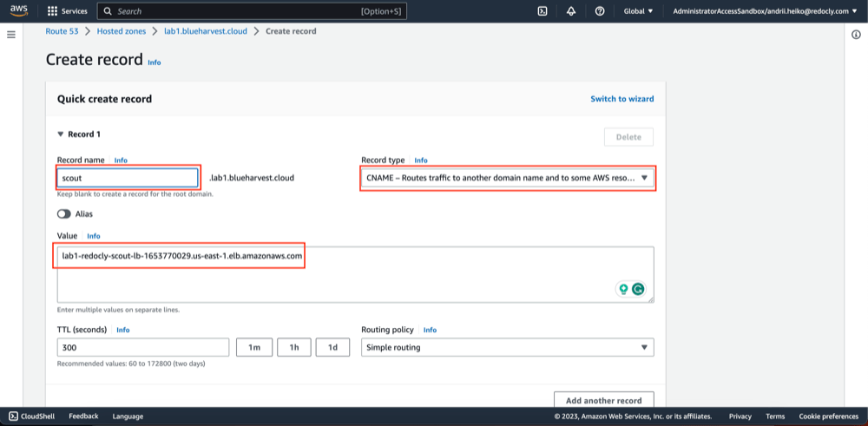
Task: Open the info panel icon at right
Action: (x=855, y=35)
